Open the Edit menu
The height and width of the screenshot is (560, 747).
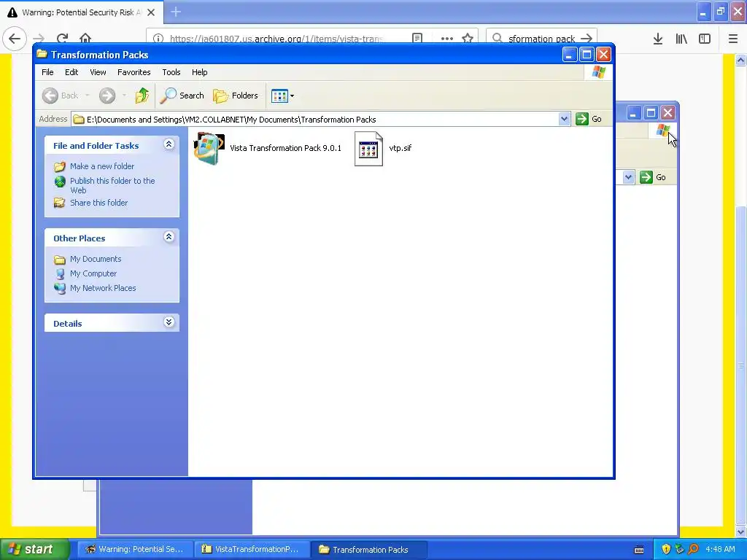71,72
